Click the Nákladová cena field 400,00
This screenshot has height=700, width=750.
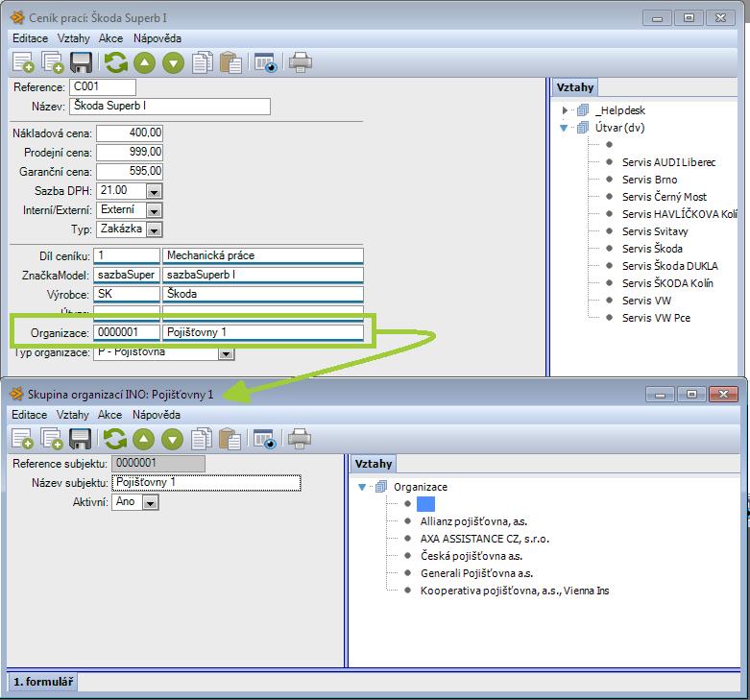[130, 133]
